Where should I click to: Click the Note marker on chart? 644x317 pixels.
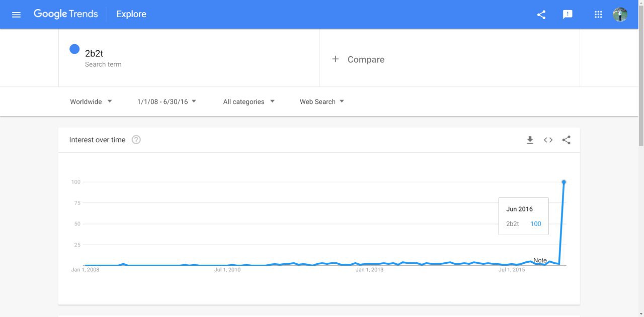tap(540, 260)
